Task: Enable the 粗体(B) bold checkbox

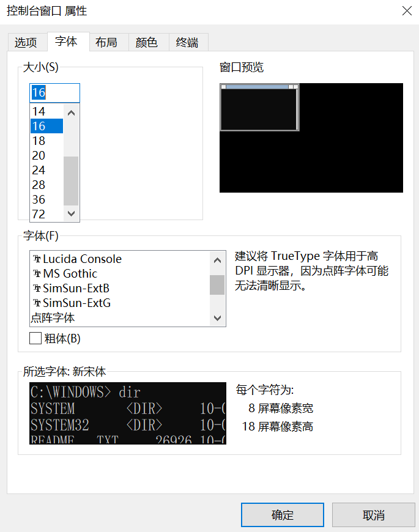Action: (35, 338)
